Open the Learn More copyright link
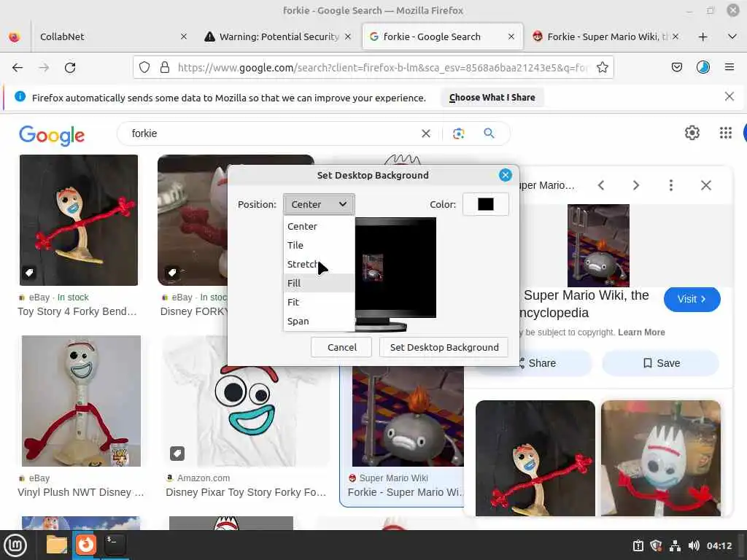This screenshot has width=747, height=560. pos(641,332)
